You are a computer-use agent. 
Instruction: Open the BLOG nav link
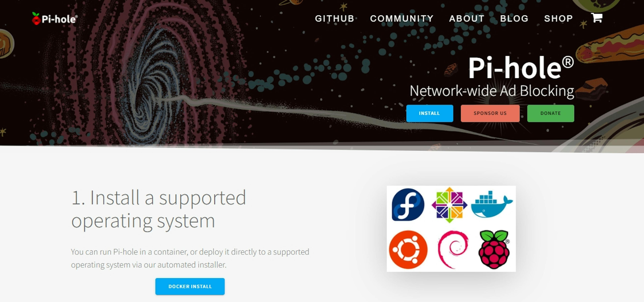[x=514, y=18]
